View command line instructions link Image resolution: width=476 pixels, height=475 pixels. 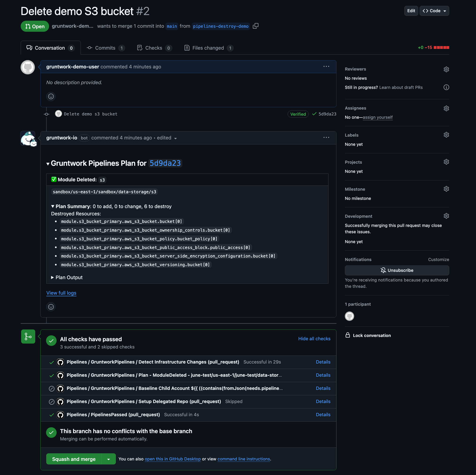point(244,459)
